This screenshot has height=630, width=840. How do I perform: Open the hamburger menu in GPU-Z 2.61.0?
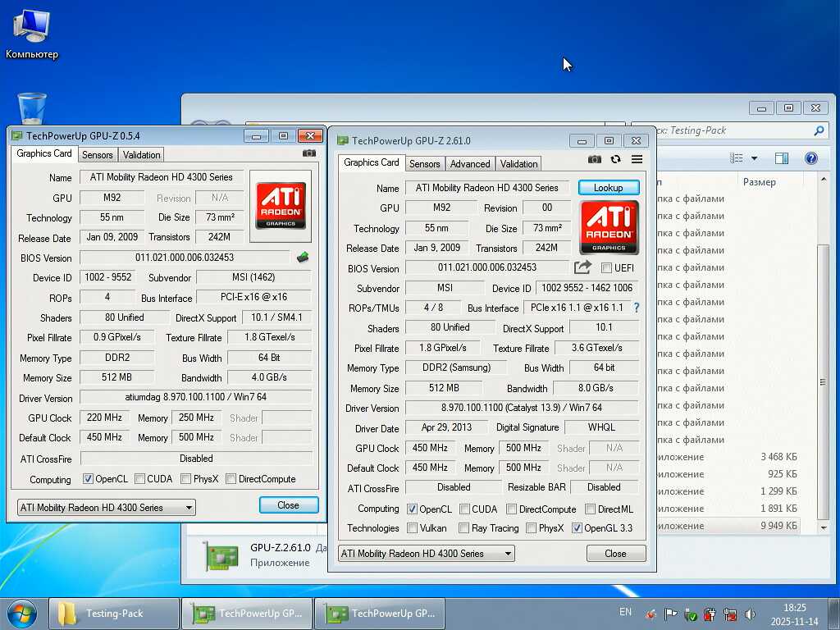point(637,159)
